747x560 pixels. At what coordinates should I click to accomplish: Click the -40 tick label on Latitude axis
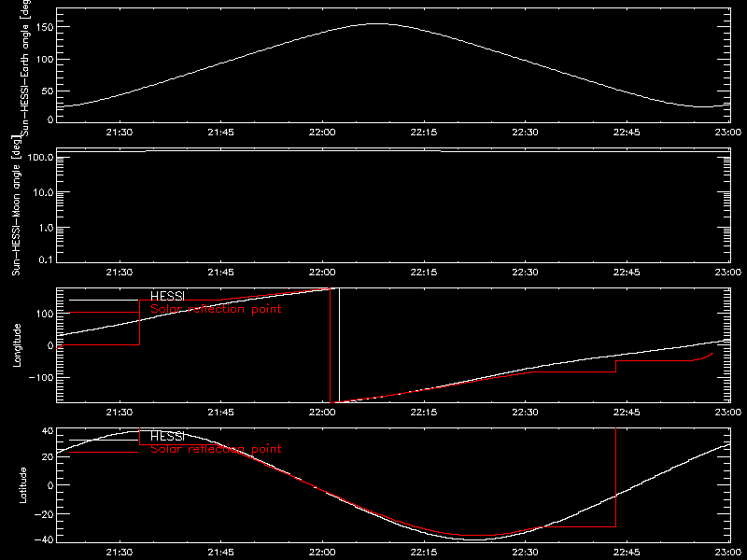click(x=44, y=540)
